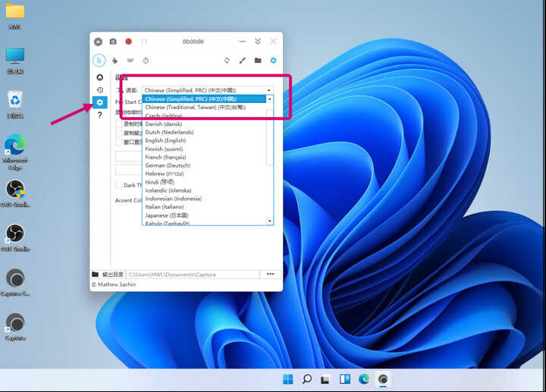Open the Recent history tab in sidebar
Screen dimensions: 546x392
(x=100, y=89)
